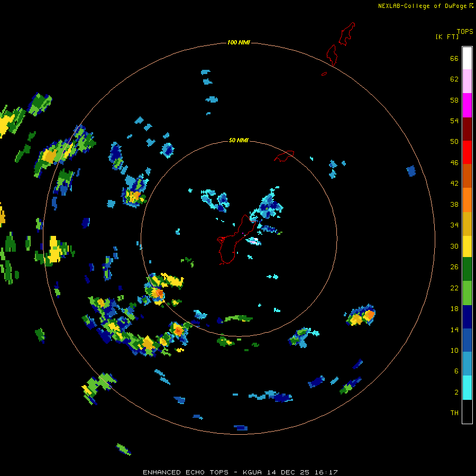Click the gold swatch in the legend
This screenshot has height=476, width=476.
click(x=467, y=223)
